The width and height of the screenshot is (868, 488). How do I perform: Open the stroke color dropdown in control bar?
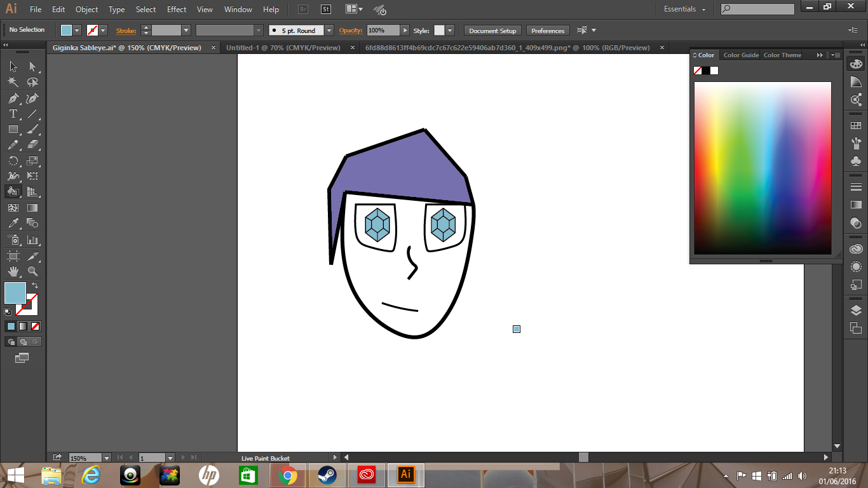[x=103, y=30]
